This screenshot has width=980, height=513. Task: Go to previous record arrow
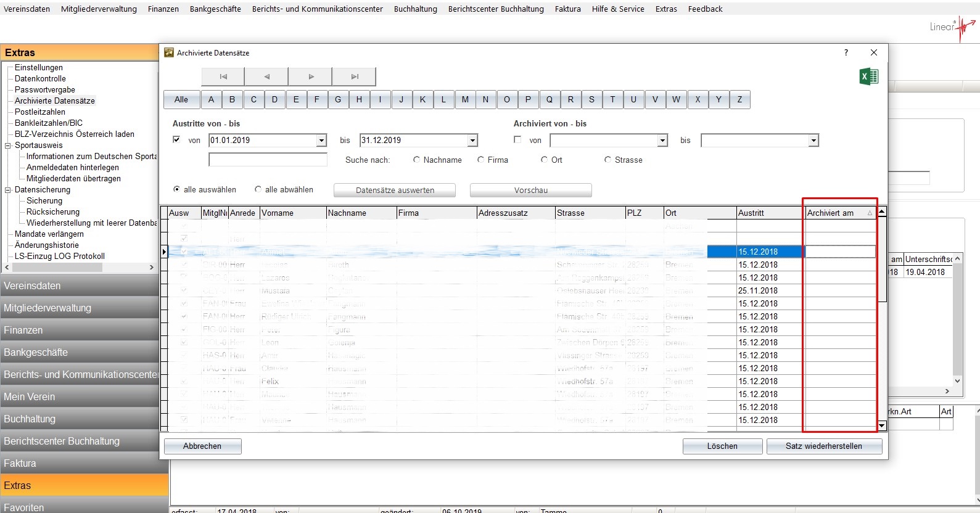click(266, 76)
